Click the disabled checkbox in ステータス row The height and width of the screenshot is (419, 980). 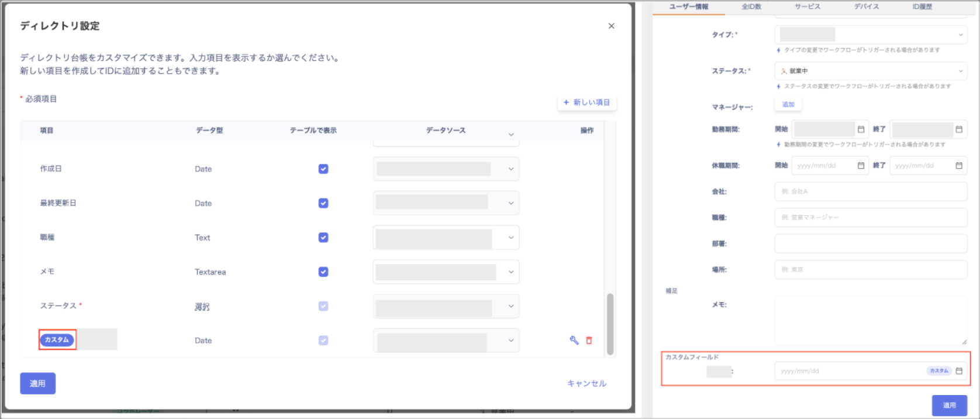point(323,306)
